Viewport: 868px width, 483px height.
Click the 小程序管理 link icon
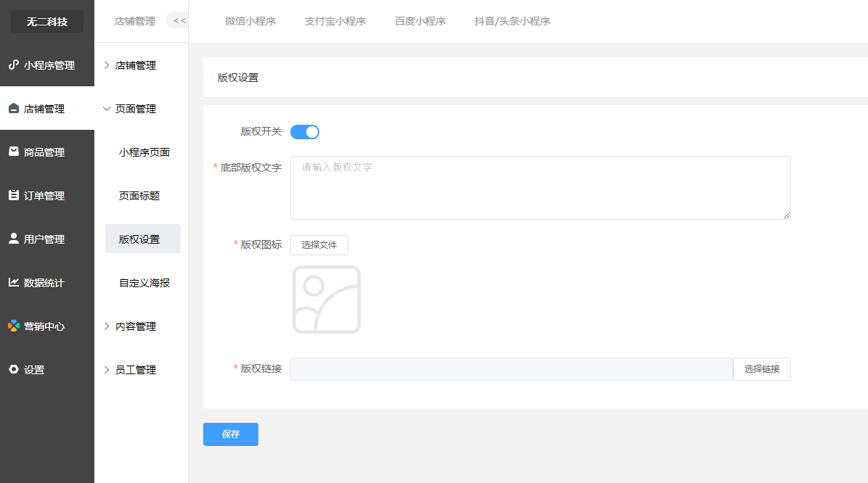tap(14, 65)
